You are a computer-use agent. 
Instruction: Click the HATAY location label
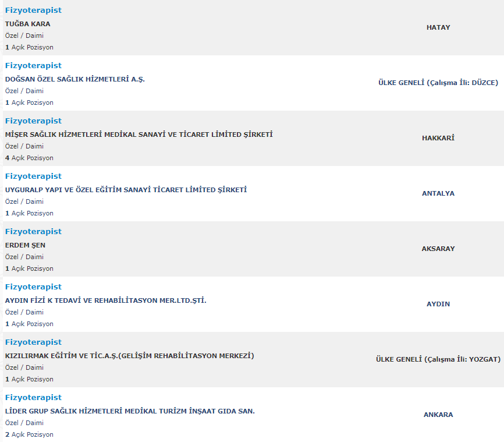point(438,27)
